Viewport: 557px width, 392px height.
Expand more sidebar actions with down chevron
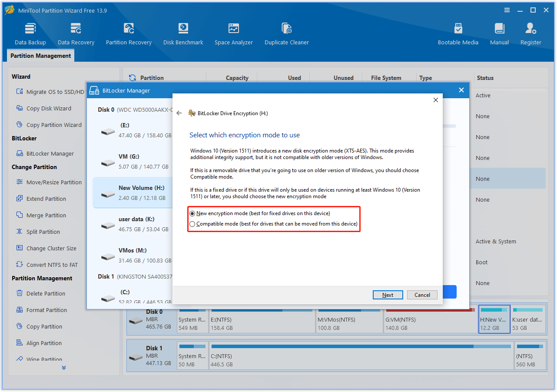[64, 368]
